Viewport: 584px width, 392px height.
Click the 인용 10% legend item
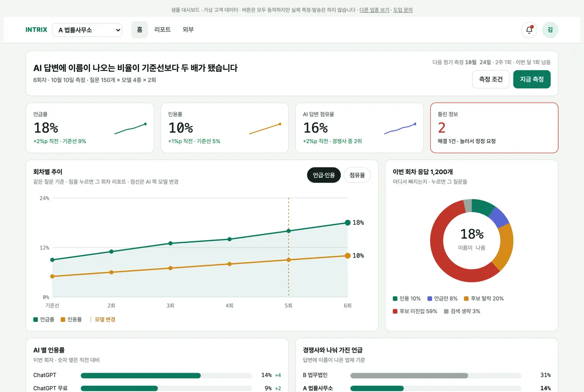coord(407,299)
